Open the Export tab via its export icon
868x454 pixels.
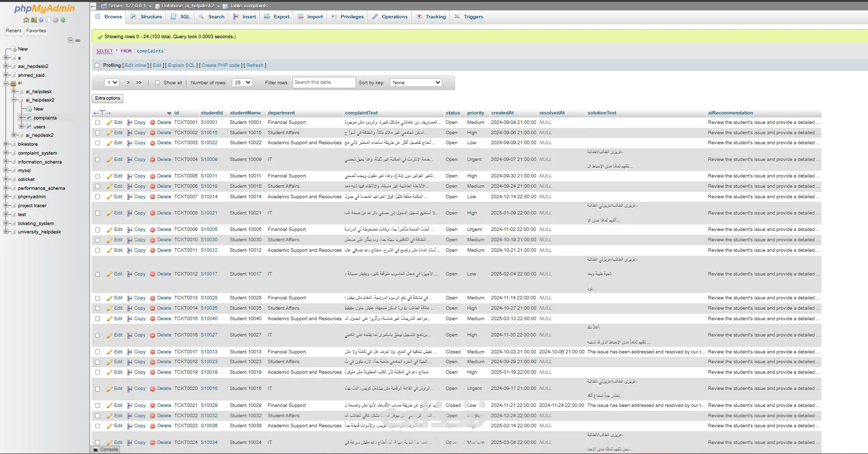pos(267,16)
